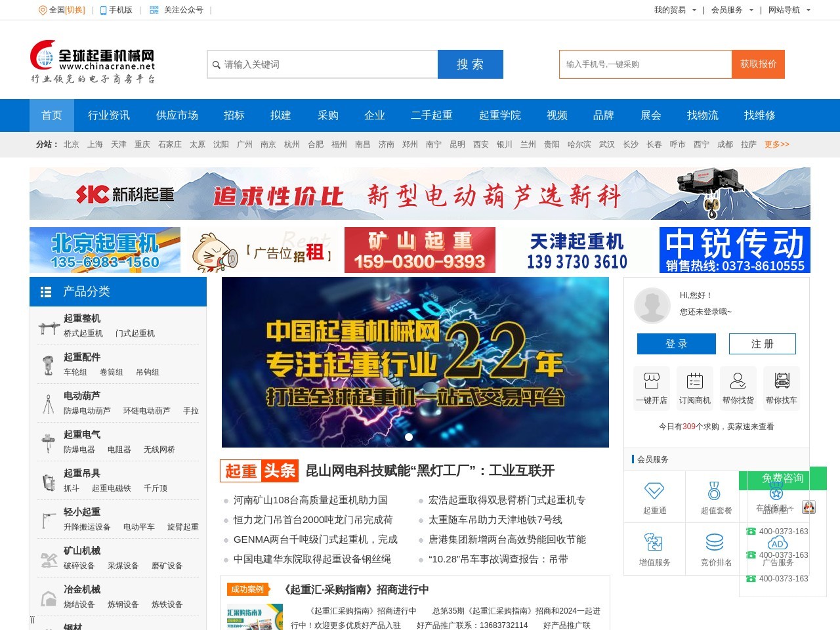Open 供应市场 navigation tab

[177, 115]
